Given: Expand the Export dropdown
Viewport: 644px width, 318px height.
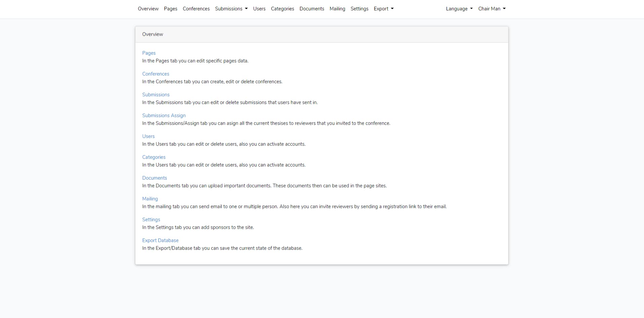Looking at the screenshot, I should (384, 9).
